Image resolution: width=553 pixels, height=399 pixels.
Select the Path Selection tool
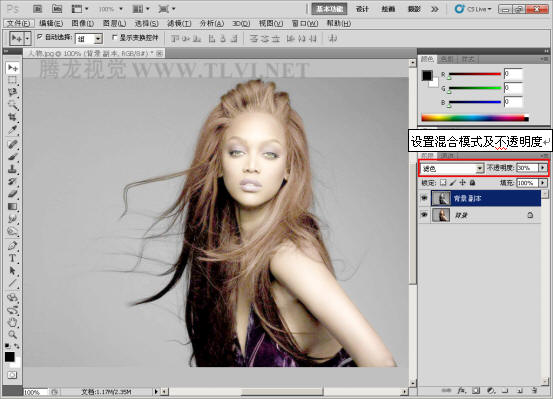pos(13,271)
